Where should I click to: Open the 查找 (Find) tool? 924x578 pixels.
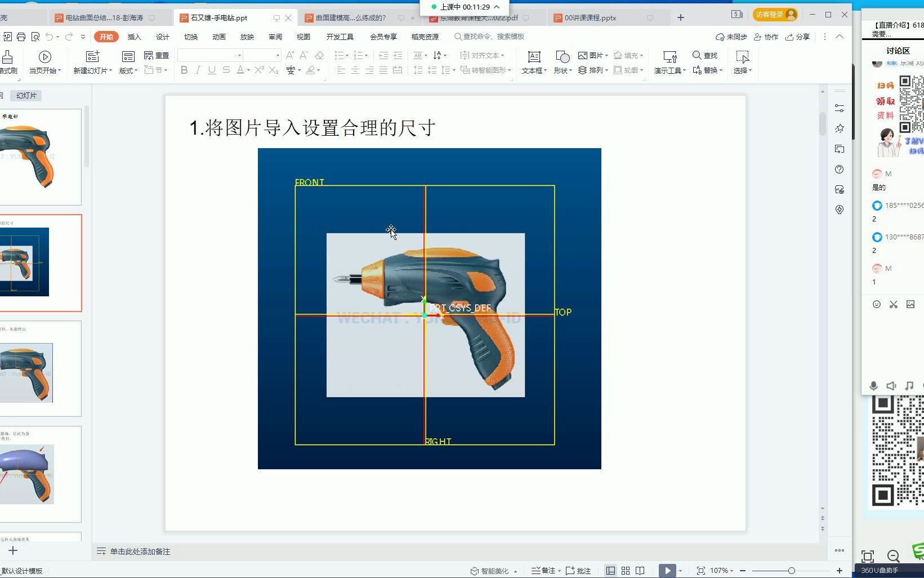[706, 55]
